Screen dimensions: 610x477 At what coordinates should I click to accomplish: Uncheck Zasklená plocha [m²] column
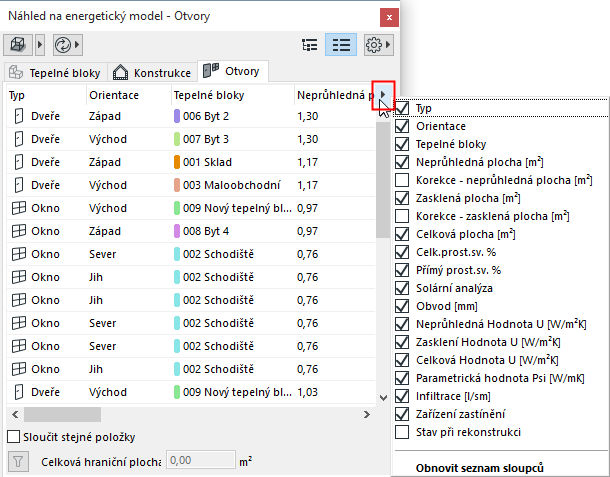coord(402,198)
